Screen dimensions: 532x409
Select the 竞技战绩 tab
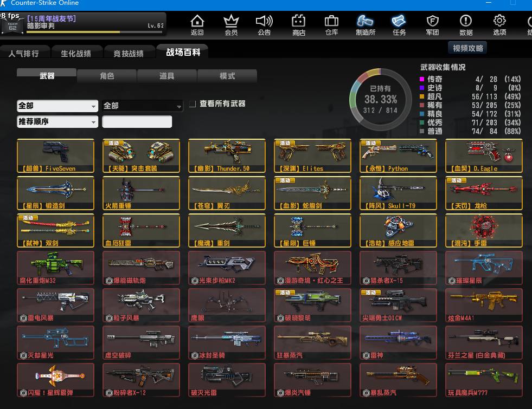click(x=129, y=53)
